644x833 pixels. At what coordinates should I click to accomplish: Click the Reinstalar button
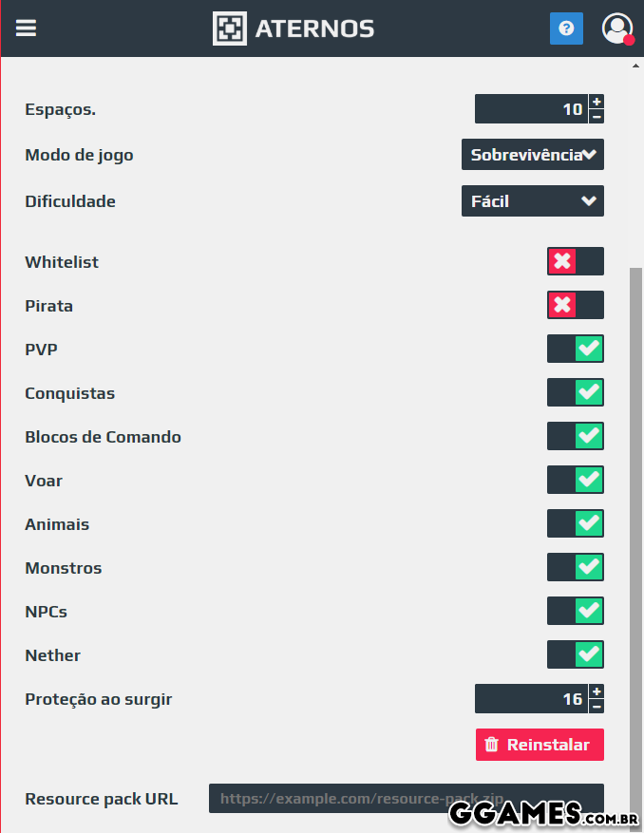click(x=540, y=745)
